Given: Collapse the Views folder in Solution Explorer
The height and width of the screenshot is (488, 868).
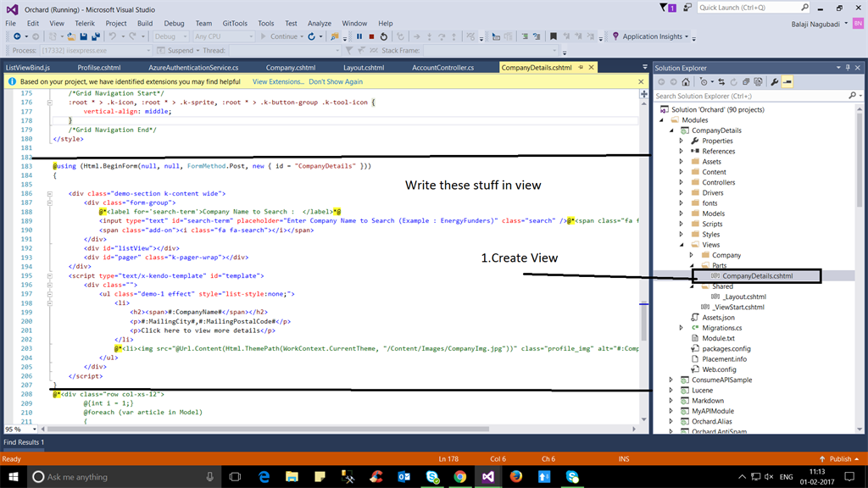Looking at the screenshot, I should point(682,245).
